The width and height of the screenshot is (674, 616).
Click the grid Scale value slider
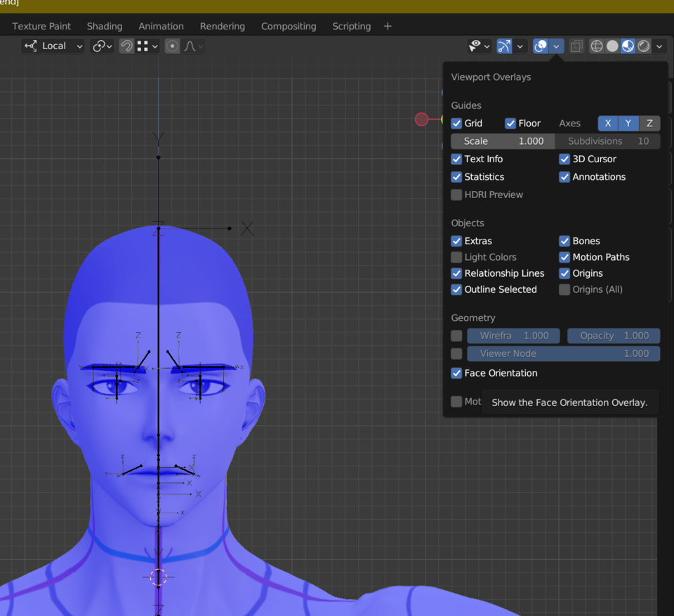coord(503,141)
